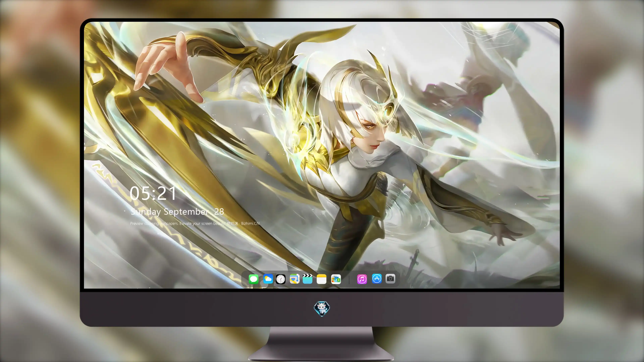Image resolution: width=644 pixels, height=362 pixels.
Task: Open the Notes app in the dock
Action: (x=321, y=279)
